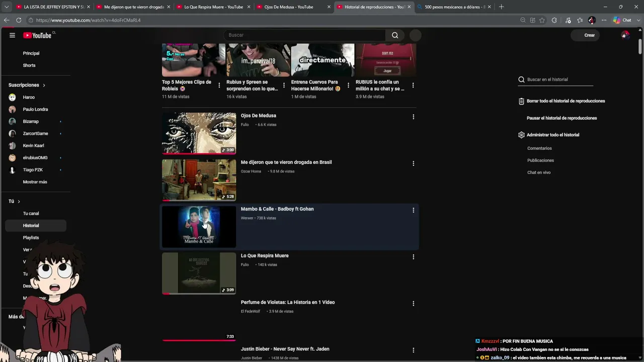Open options for Entrena Cuervos short
The height and width of the screenshot is (362, 644).
(349, 85)
